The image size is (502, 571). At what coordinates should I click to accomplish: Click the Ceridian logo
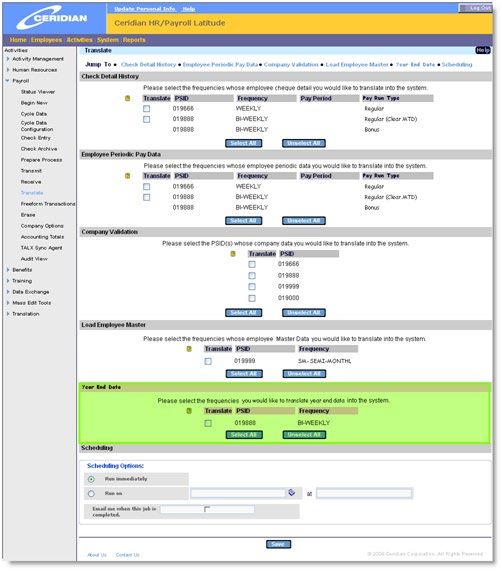52,17
